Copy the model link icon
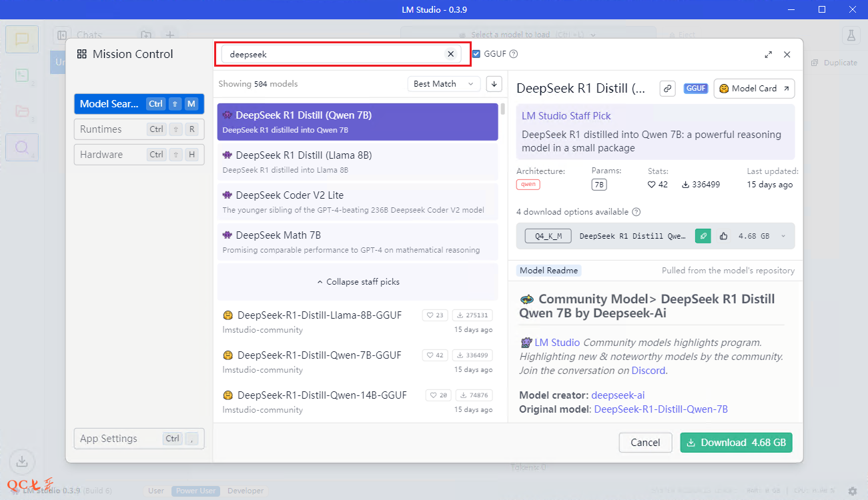This screenshot has width=868, height=500. (x=667, y=89)
